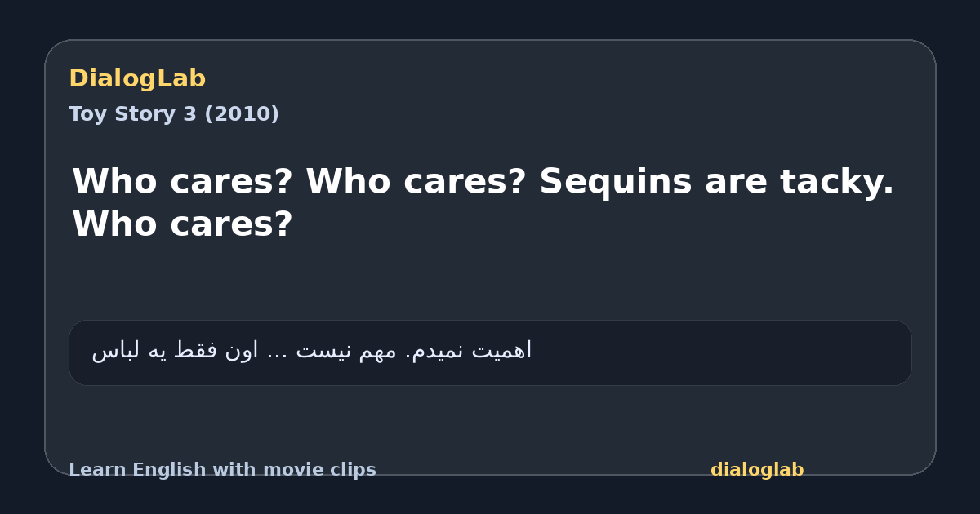Click the Persian phrase "مهم نیست"
The height and width of the screenshot is (514, 980).
pyautogui.click(x=345, y=351)
